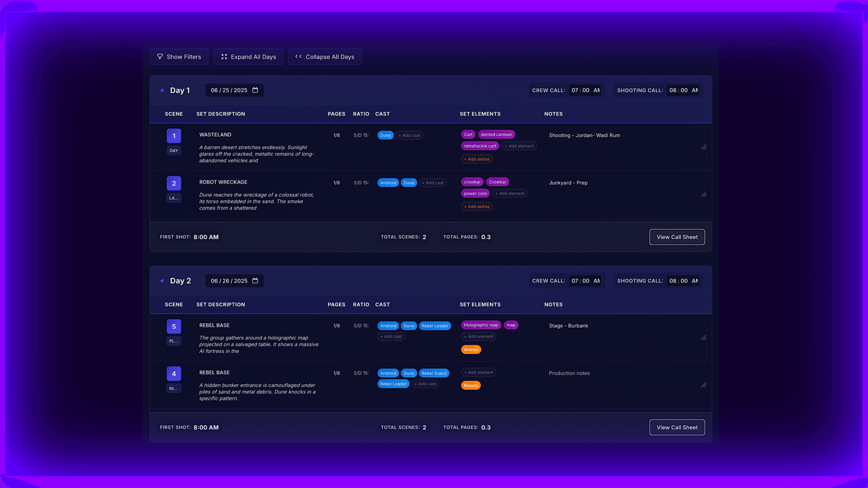Open View Call Sheet for Day 1

click(x=677, y=237)
